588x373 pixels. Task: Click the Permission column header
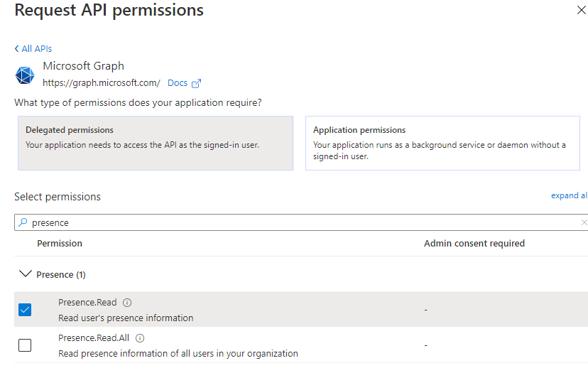coord(60,244)
